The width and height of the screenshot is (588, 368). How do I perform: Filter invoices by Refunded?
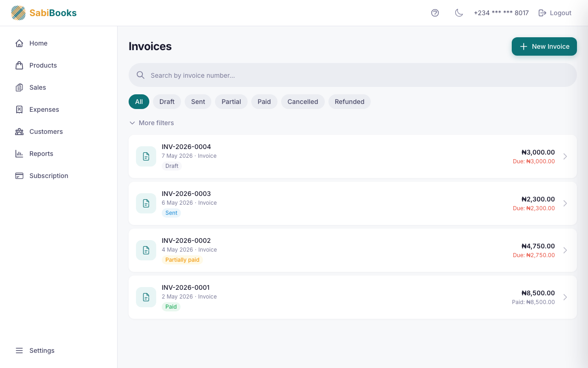click(350, 102)
